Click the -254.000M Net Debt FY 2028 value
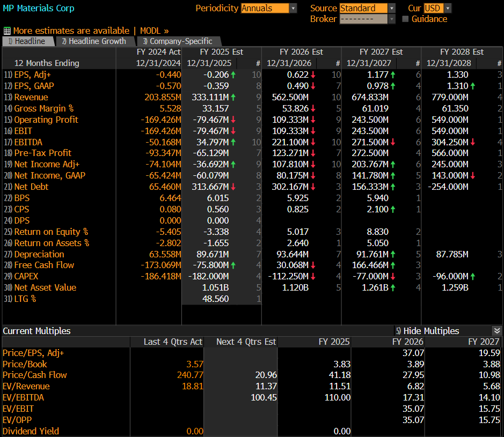The width and height of the screenshot is (504, 437). coord(448,187)
